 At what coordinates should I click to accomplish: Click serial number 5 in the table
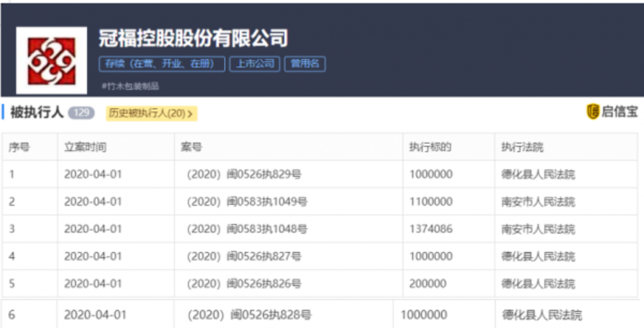[12, 284]
